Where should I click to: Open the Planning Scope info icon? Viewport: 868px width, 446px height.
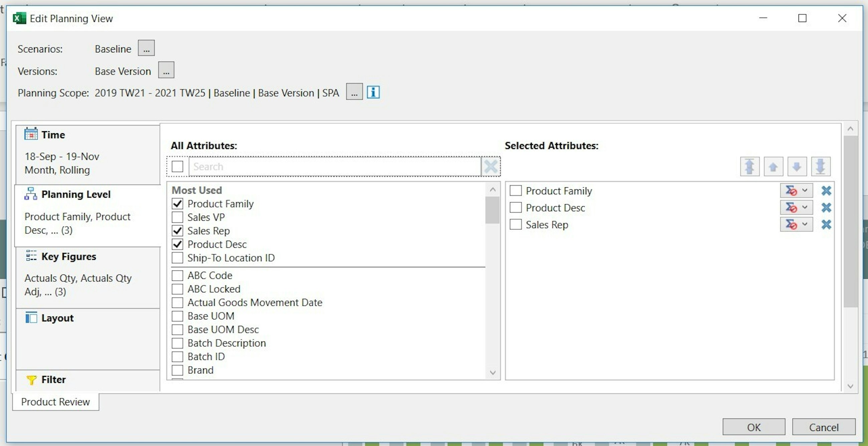pos(373,91)
